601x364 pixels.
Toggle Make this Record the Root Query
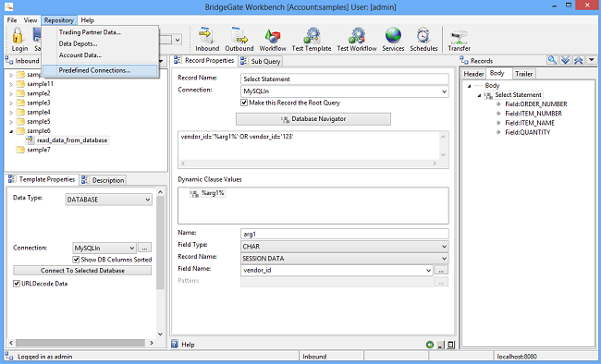244,103
